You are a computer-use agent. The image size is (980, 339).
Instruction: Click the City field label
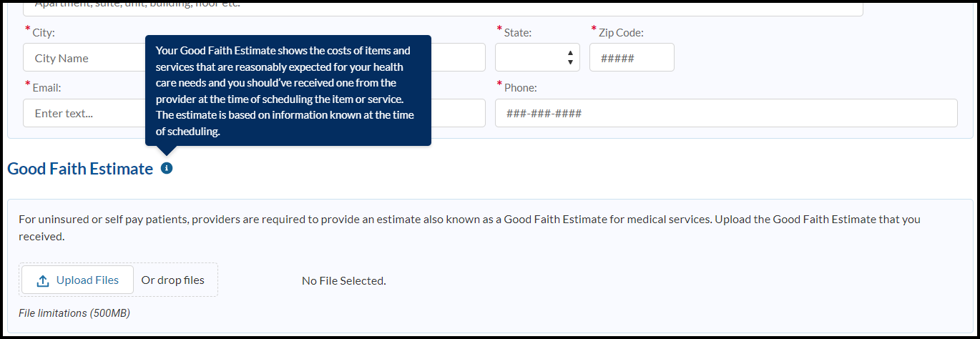(43, 33)
